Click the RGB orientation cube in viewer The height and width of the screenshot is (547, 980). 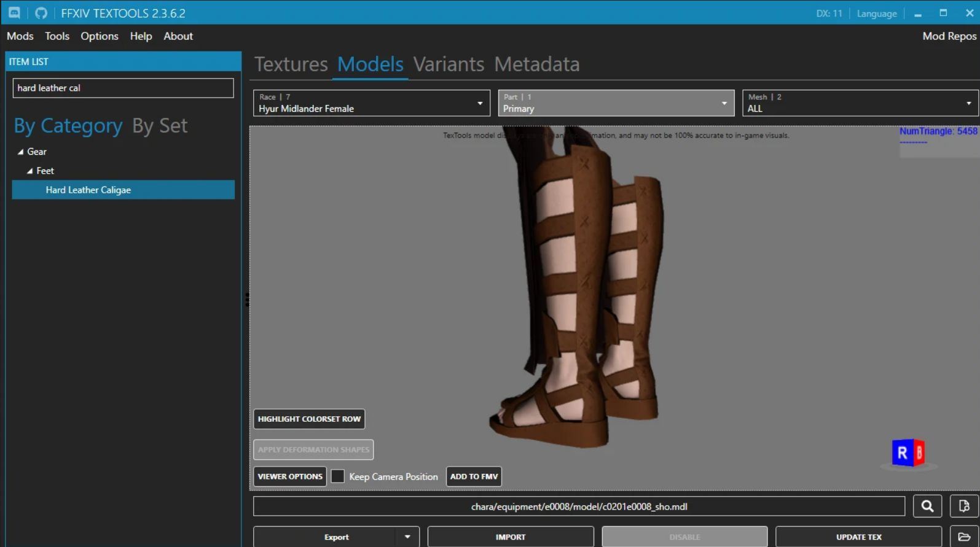coord(908,454)
